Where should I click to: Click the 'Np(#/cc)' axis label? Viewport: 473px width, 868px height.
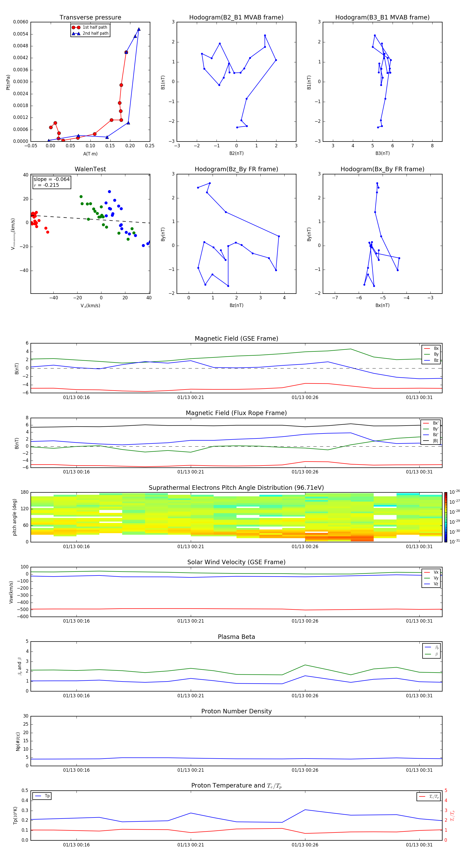click(x=18, y=741)
